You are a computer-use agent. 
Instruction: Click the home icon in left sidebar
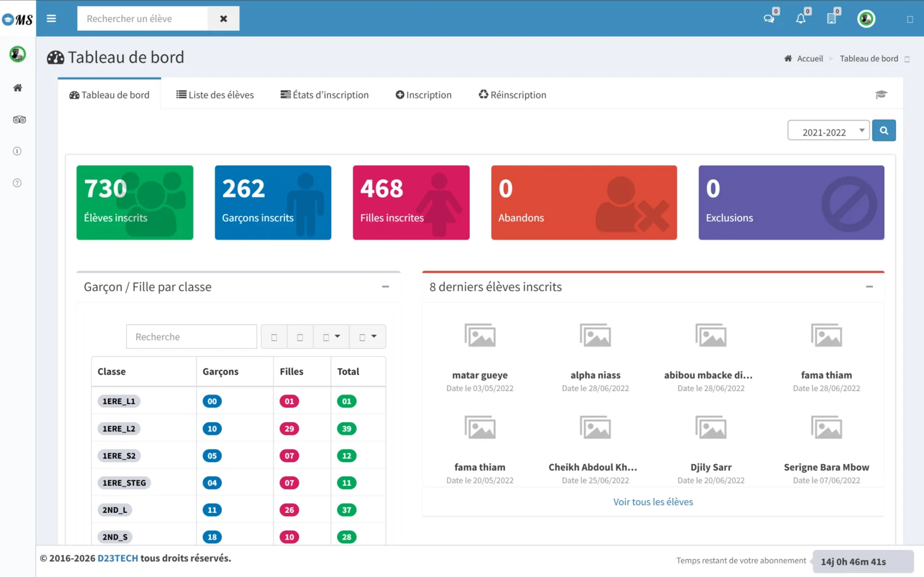[18, 87]
